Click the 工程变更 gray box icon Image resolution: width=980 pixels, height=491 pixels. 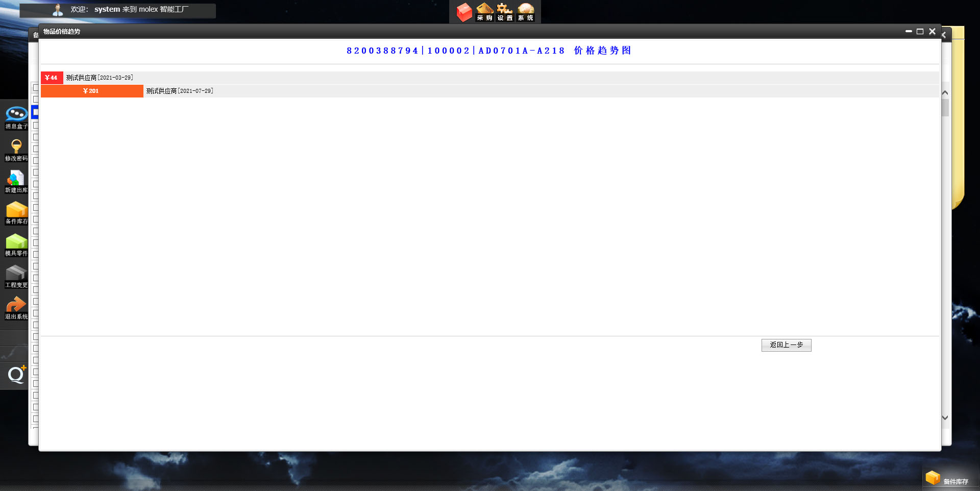coord(16,276)
